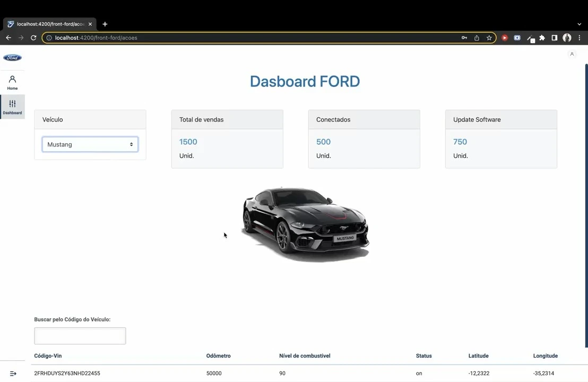This screenshot has width=588, height=382.
Task: Open the extensions puzzle-piece icon
Action: point(542,38)
